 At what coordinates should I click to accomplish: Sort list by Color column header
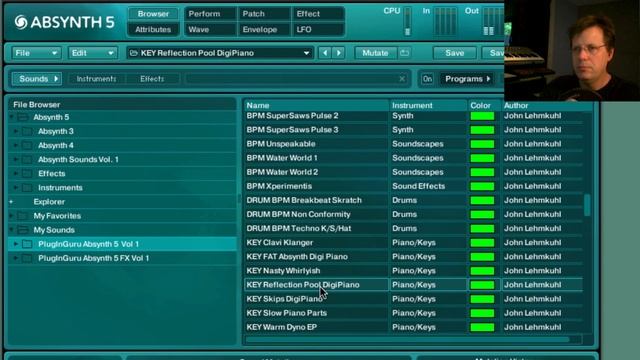484,105
